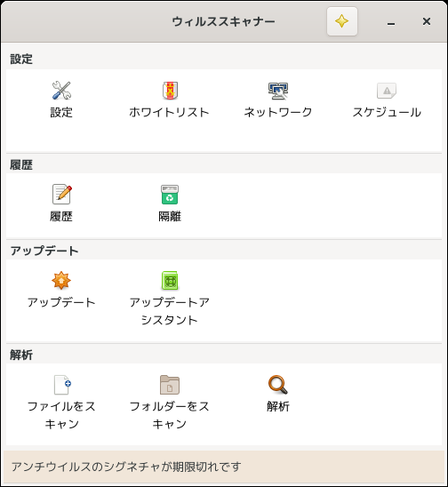Close the ウィルススキャナー window
448x487 pixels.
pos(427,21)
